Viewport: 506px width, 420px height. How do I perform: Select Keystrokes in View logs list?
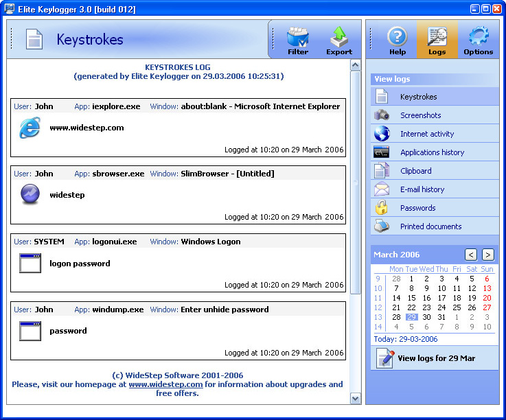click(418, 97)
